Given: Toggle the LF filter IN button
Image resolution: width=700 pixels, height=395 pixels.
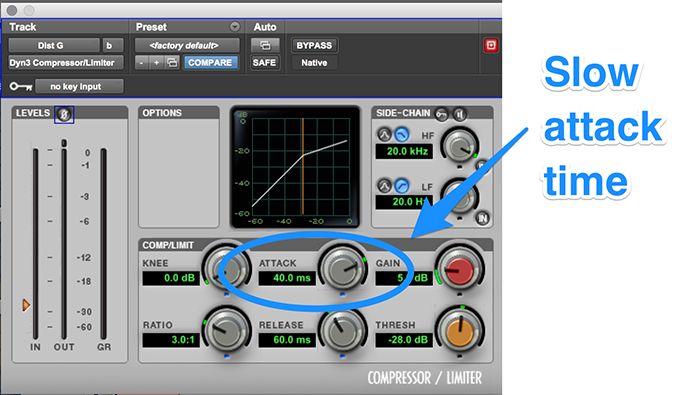Looking at the screenshot, I should 482,218.
